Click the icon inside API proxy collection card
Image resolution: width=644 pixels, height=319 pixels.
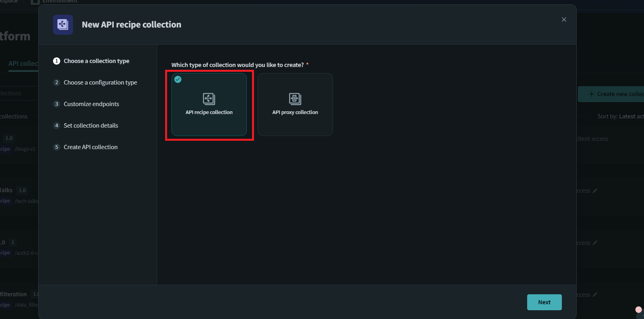295,98
